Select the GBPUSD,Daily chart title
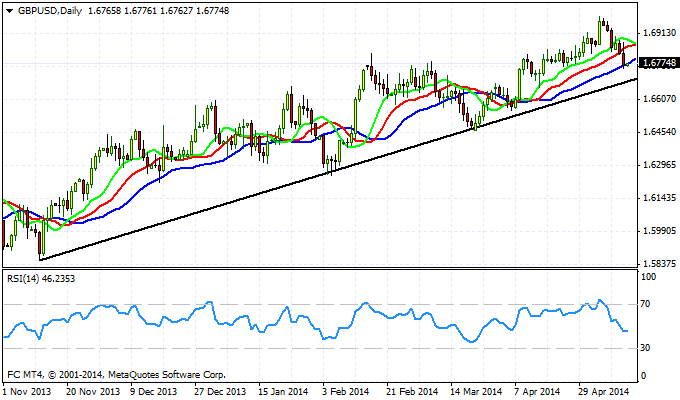The height and width of the screenshot is (400, 680). point(50,11)
